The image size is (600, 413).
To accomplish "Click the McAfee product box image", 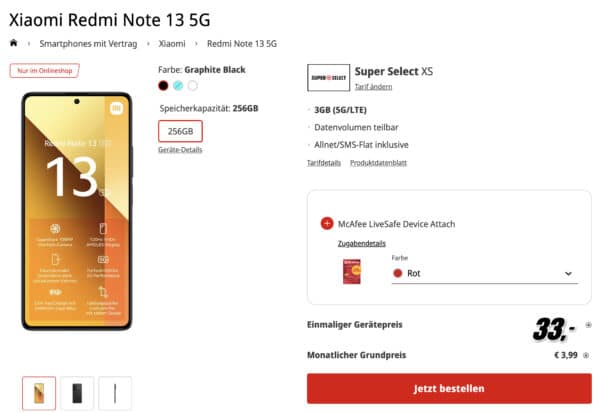I will 352,272.
